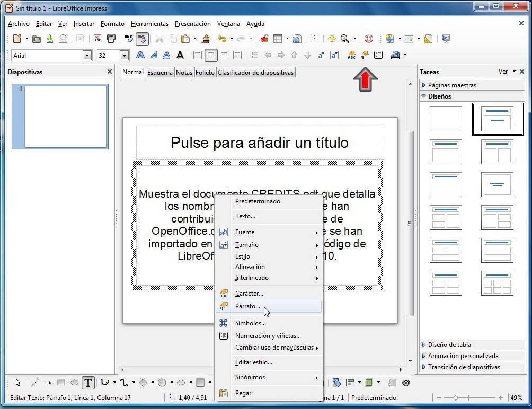Open the font size 32 dropdown
Screen dimensions: 532x409
coord(124,55)
